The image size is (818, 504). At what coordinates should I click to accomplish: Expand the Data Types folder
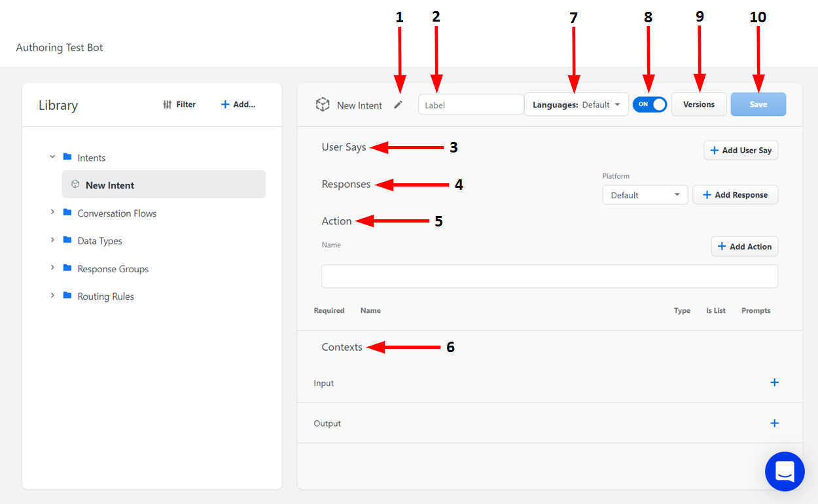click(52, 240)
